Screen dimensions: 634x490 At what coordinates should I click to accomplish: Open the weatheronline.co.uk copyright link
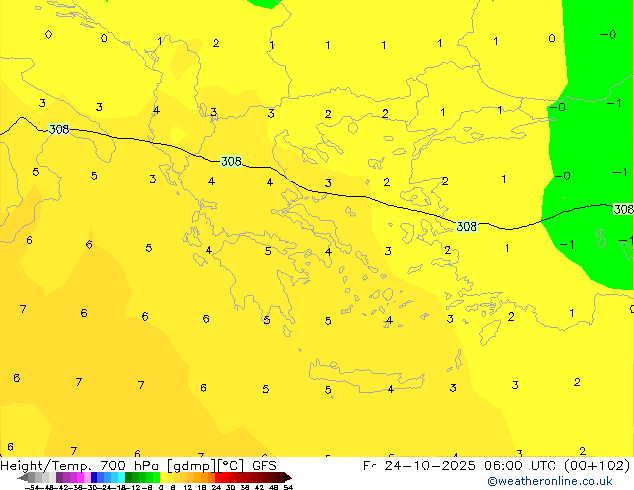point(550,481)
